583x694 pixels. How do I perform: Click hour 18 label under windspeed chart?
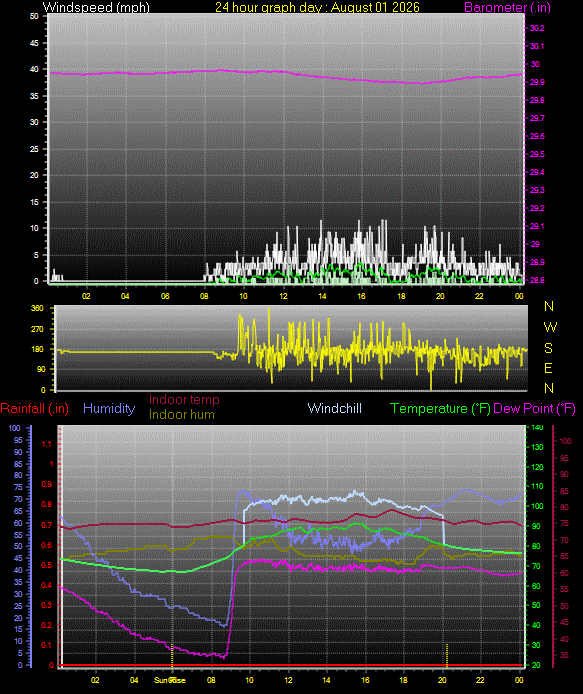coord(401,296)
